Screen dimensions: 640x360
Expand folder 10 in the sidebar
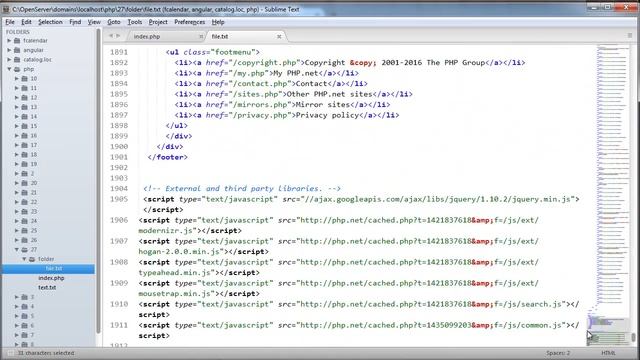[17, 78]
